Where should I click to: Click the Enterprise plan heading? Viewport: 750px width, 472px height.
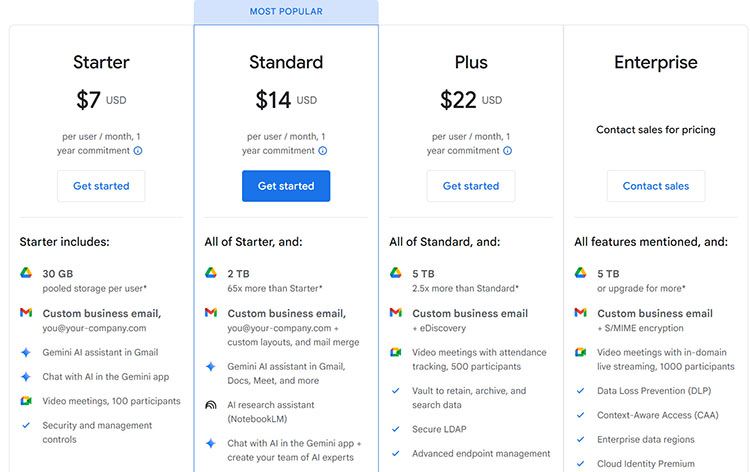[656, 62]
